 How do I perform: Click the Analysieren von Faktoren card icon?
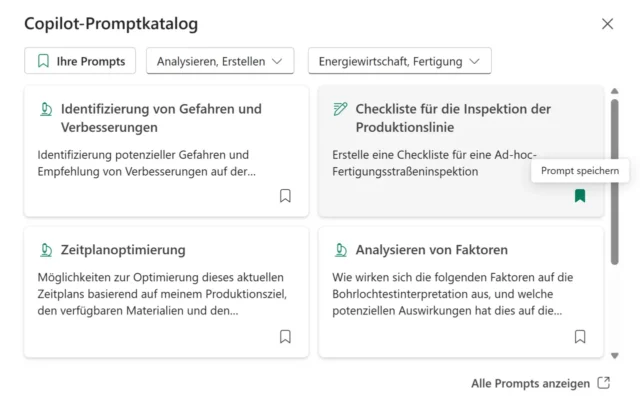click(340, 250)
